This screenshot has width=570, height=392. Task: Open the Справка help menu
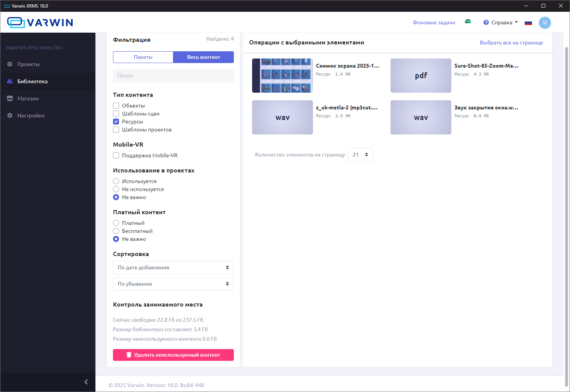click(501, 22)
